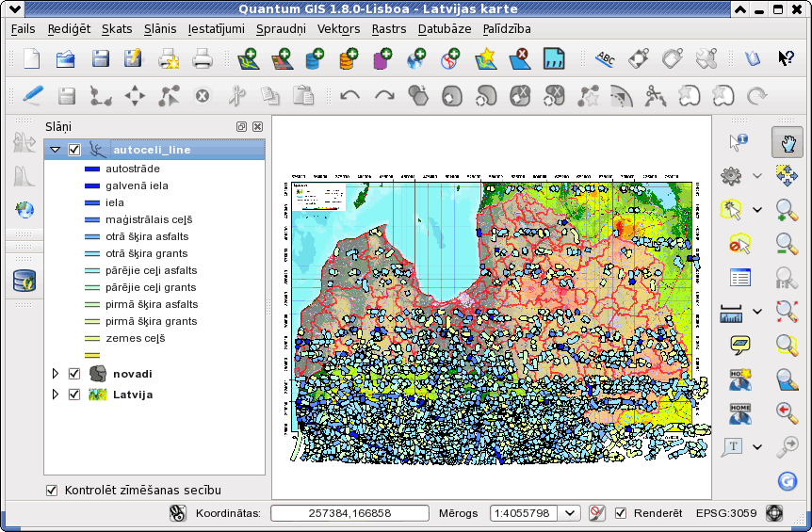This screenshot has width=812, height=532.
Task: Expand the novadi layer
Action: pyautogui.click(x=56, y=374)
